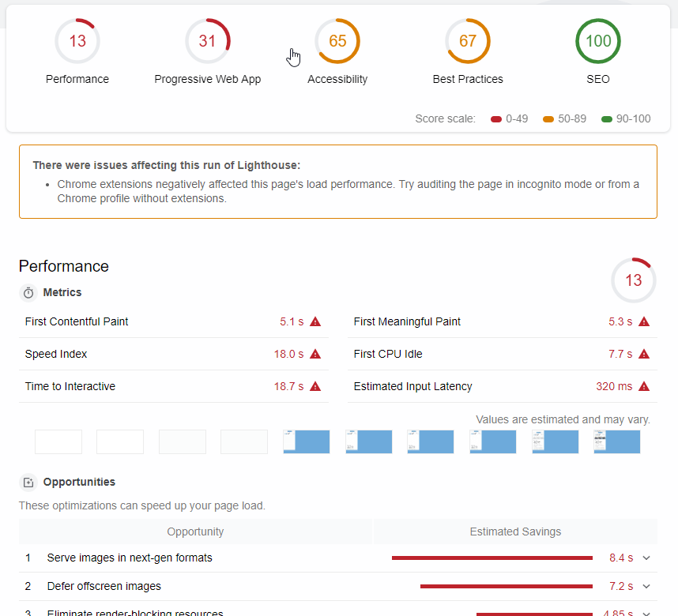Click the warning triangle for First Contentful Paint
Screen dimensions: 678x616
pos(315,322)
